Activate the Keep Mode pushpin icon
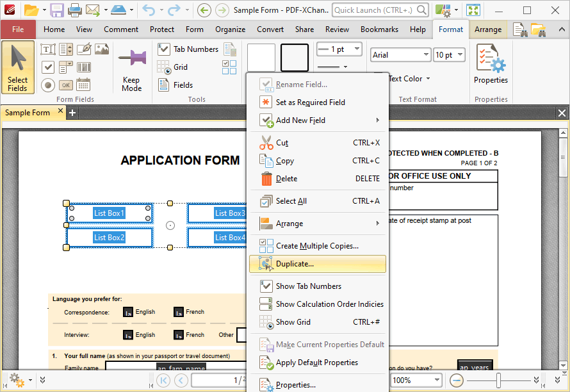The width and height of the screenshot is (570, 392). [132, 58]
